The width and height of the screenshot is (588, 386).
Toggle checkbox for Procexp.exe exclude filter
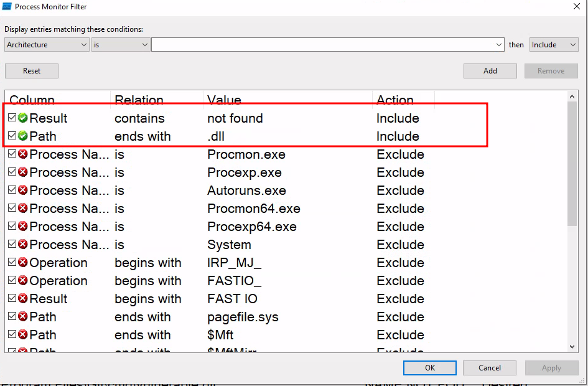click(x=12, y=172)
